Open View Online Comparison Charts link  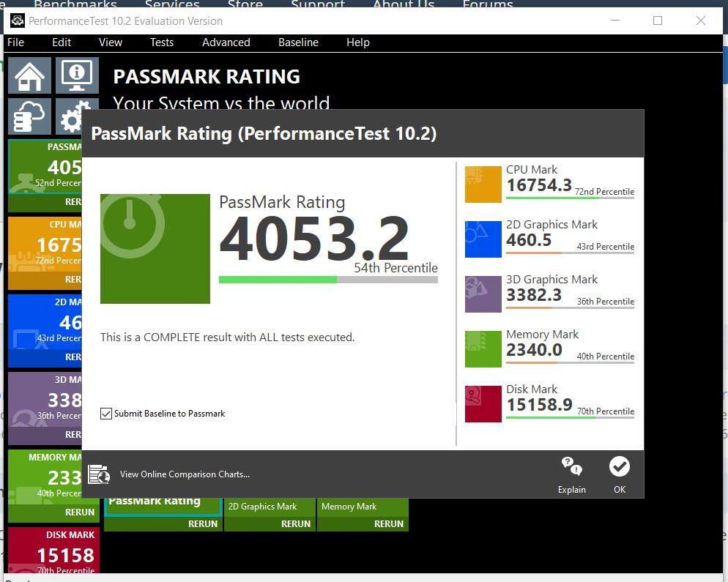coord(185,474)
